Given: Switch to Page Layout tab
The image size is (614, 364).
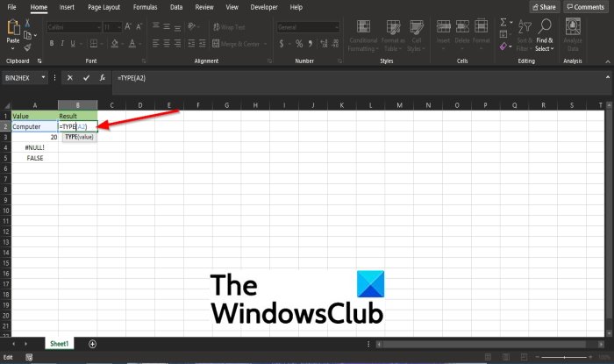Looking at the screenshot, I should click(104, 7).
